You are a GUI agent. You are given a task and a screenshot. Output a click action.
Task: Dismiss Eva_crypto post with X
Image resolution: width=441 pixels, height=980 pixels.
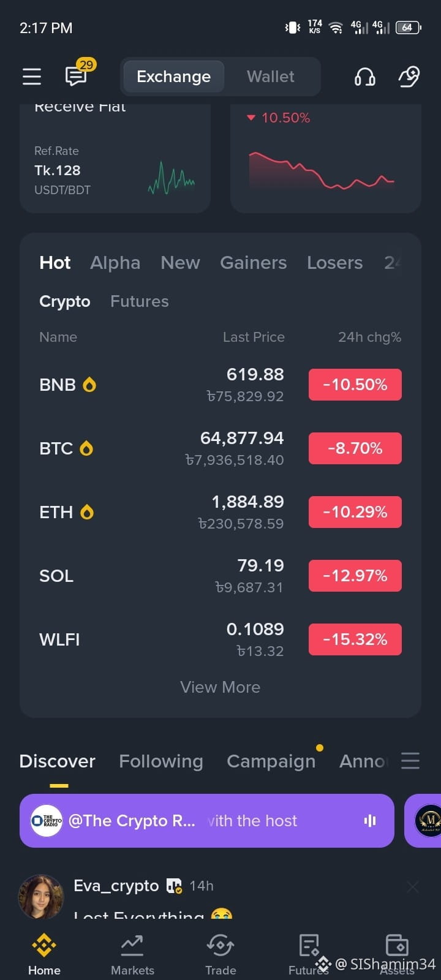coord(413,886)
